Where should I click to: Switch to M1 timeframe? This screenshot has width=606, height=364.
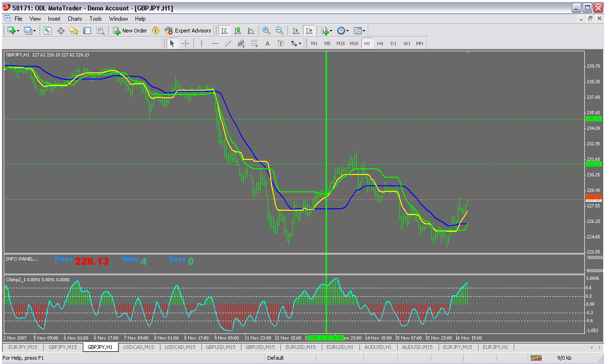tap(314, 43)
